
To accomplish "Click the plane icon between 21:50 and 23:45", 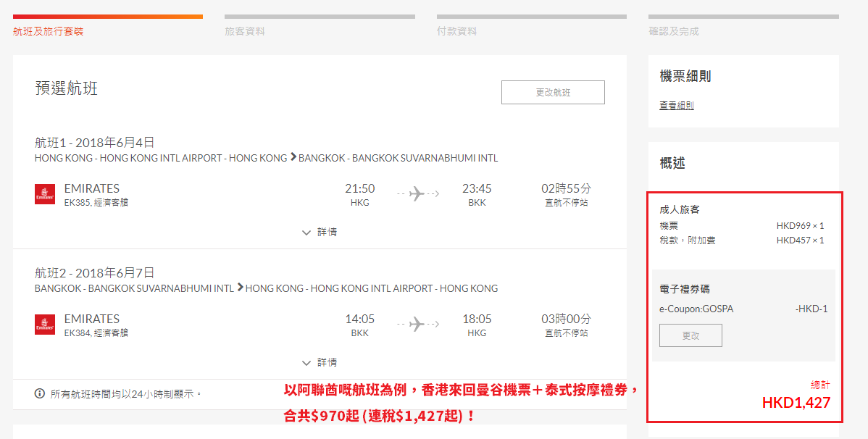I will (417, 193).
